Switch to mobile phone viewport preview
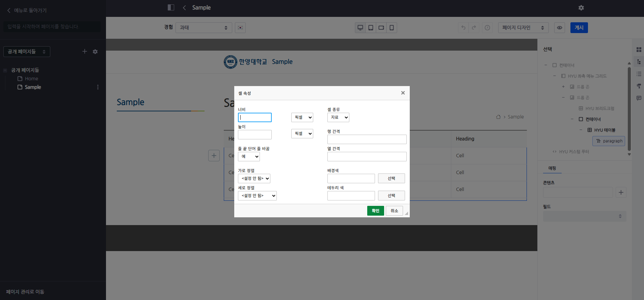 [392, 28]
